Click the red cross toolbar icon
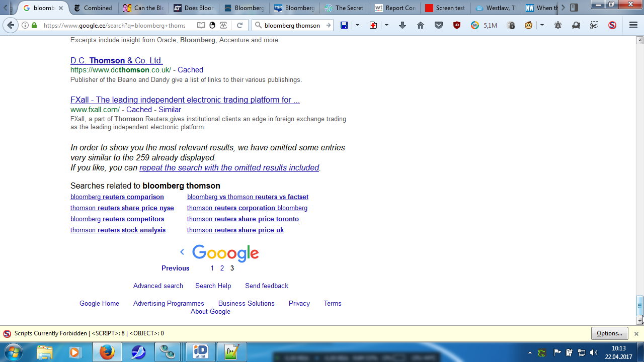This screenshot has width=644, height=362. [373, 25]
